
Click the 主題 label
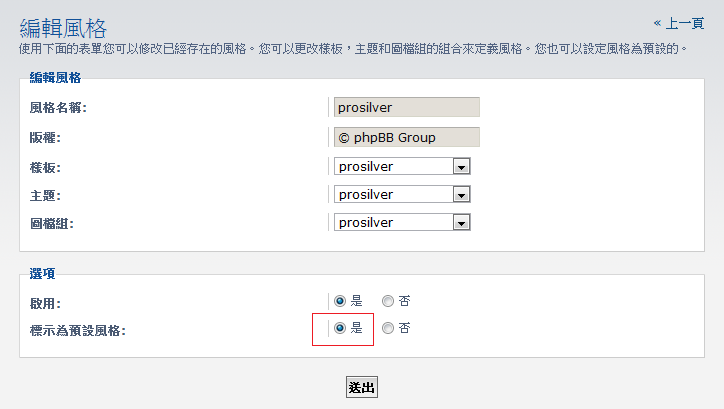pos(45,195)
